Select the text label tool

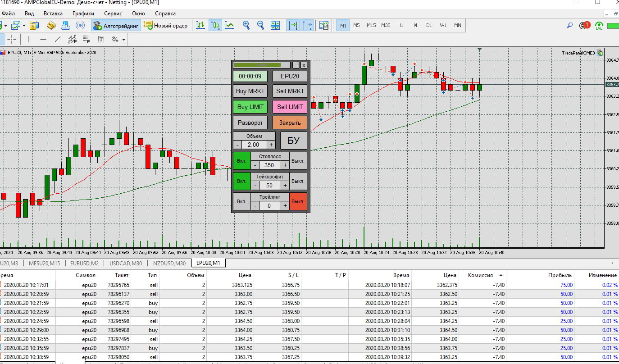point(101,39)
